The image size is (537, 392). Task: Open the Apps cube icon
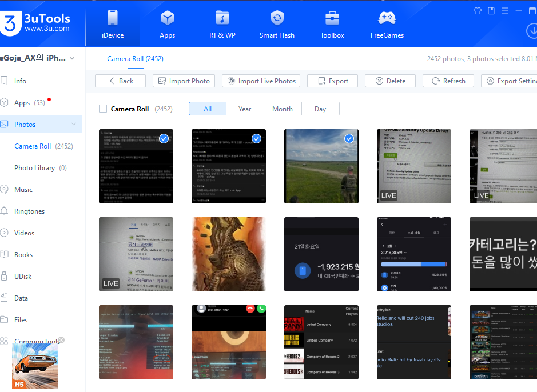(168, 18)
